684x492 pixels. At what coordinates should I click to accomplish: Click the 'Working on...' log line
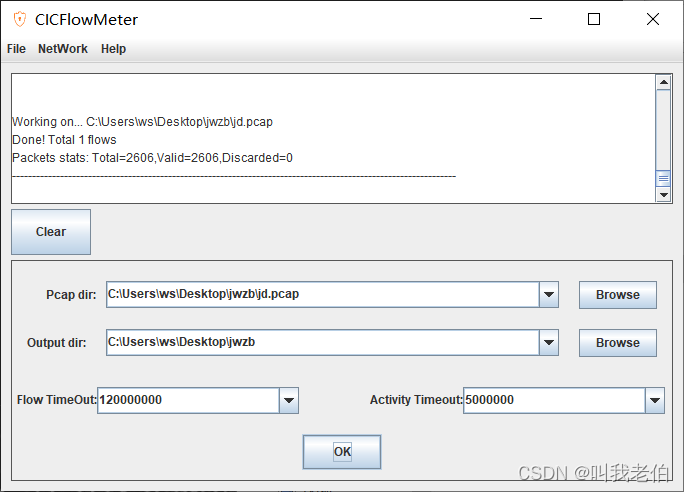[x=142, y=122]
